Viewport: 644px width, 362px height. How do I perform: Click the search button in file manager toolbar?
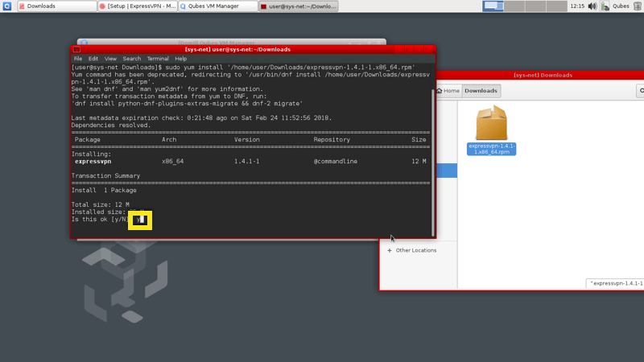(640, 91)
